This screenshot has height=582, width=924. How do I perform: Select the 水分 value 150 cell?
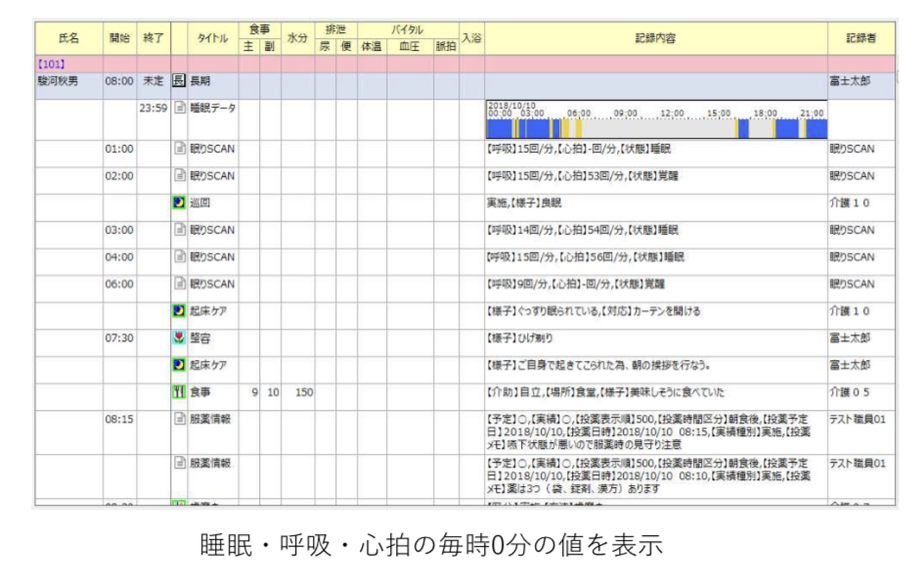point(303,392)
